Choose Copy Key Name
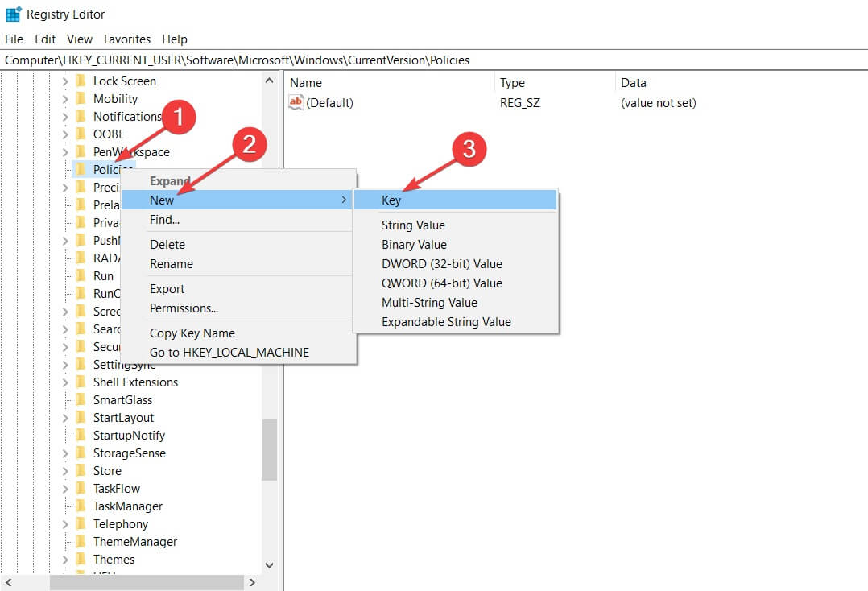The image size is (868, 591). [x=238, y=333]
